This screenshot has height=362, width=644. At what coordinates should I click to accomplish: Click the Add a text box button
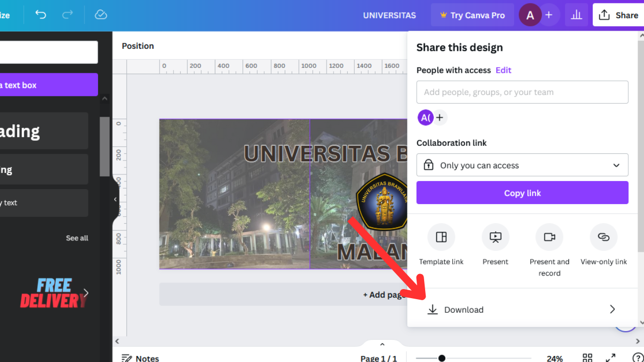(49, 85)
